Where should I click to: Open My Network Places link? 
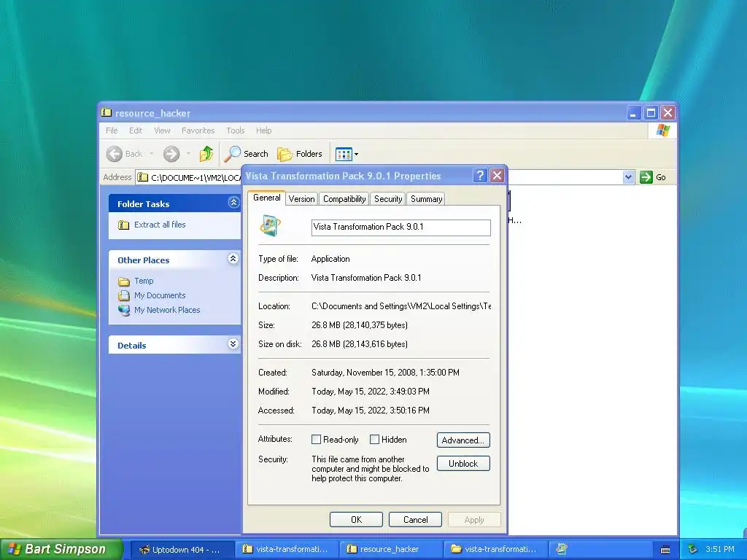[x=167, y=310]
